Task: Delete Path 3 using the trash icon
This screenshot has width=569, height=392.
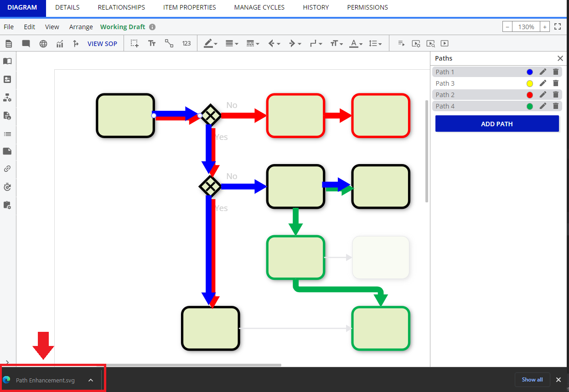Action: click(x=555, y=83)
